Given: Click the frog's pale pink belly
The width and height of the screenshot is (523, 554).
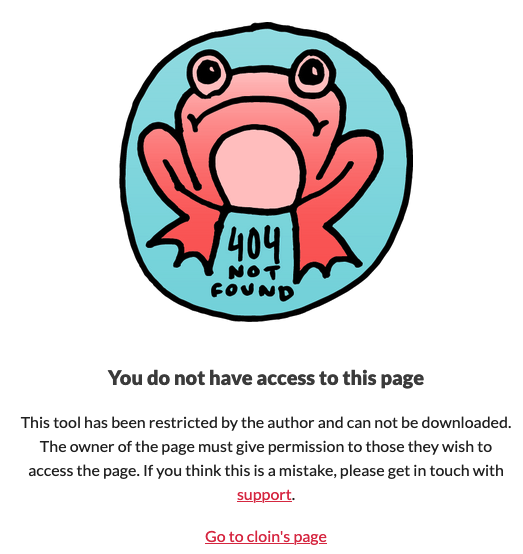Looking at the screenshot, I should 258,167.
